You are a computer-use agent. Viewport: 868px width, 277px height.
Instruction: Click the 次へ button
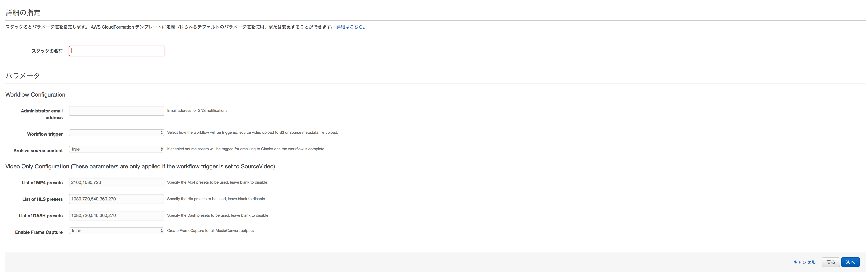[850, 262]
